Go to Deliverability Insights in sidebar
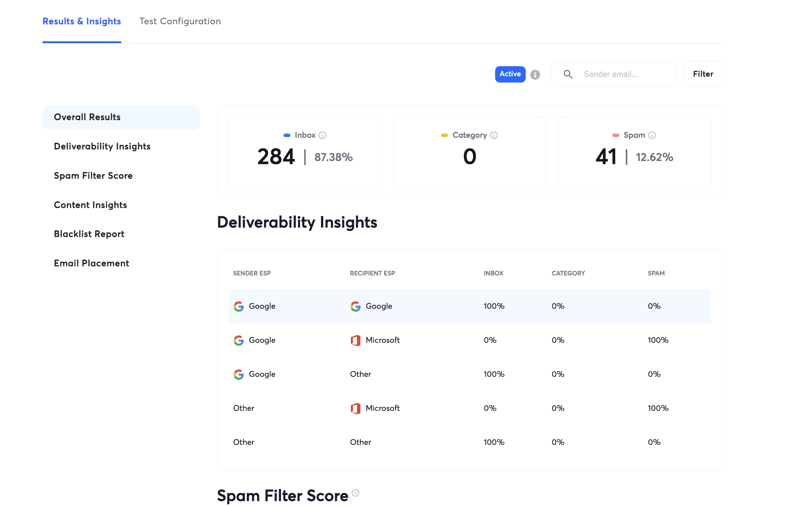 pyautogui.click(x=102, y=146)
